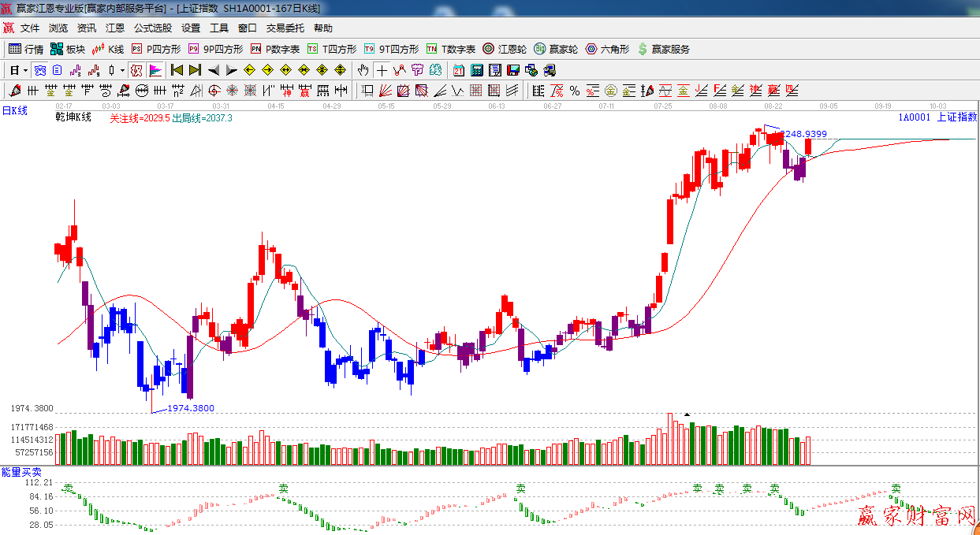Open the calendar icon showing 21

pyautogui.click(x=459, y=70)
